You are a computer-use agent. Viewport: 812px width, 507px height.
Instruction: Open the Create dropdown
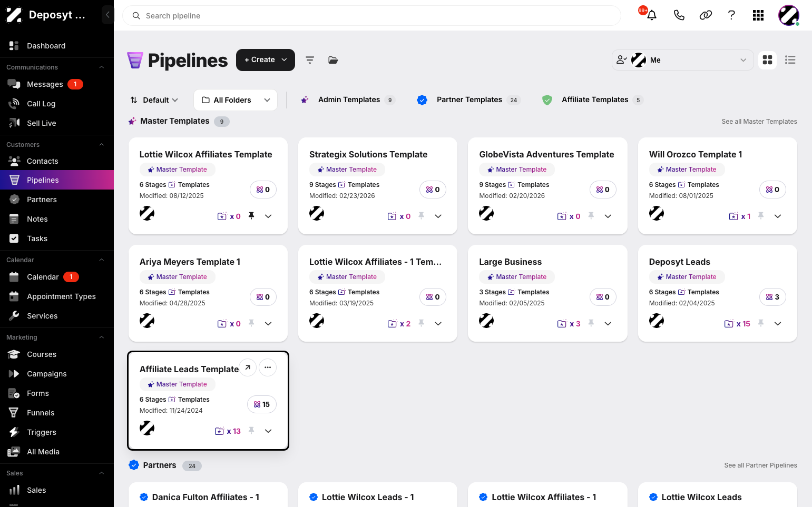pyautogui.click(x=266, y=60)
